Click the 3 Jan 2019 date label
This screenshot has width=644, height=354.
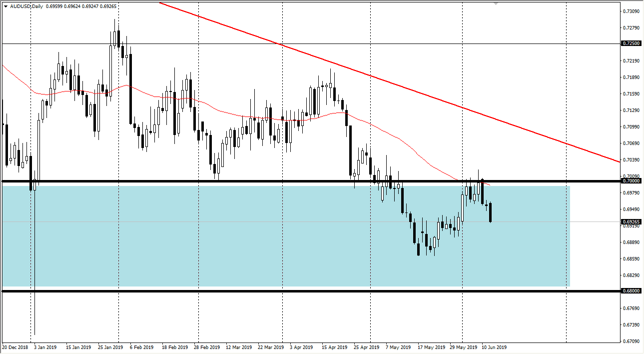(x=45, y=347)
